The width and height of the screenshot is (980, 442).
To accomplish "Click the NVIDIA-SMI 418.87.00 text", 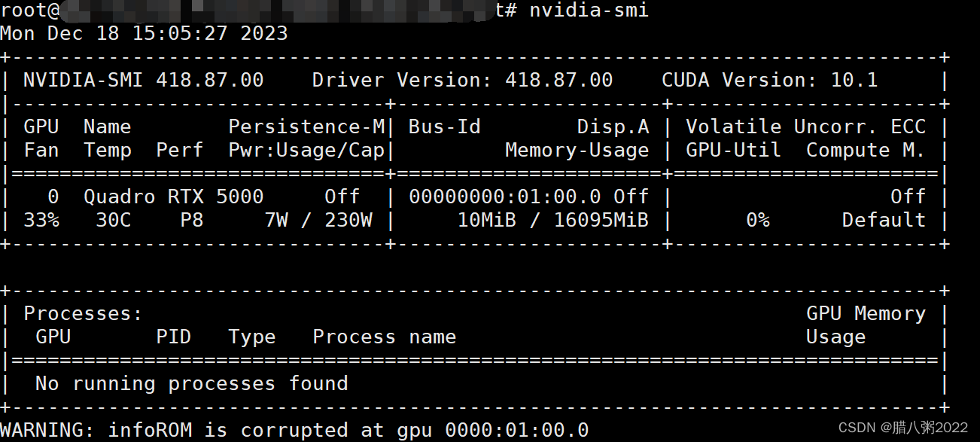I will click(x=144, y=80).
